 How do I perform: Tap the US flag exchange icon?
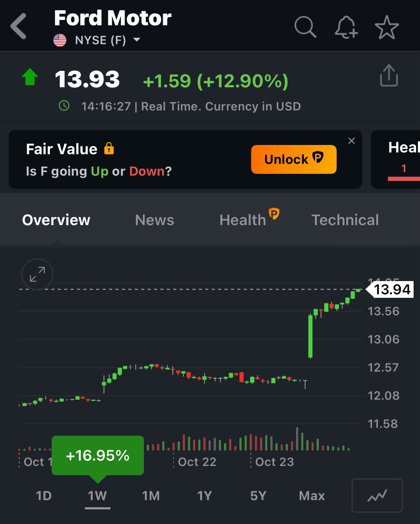click(60, 40)
